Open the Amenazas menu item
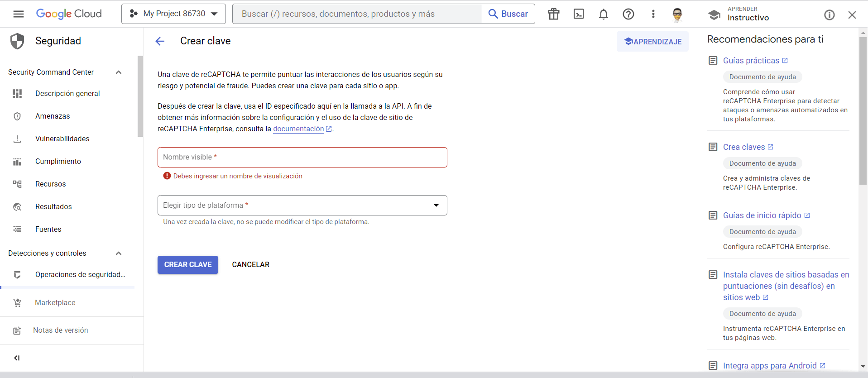 tap(53, 116)
